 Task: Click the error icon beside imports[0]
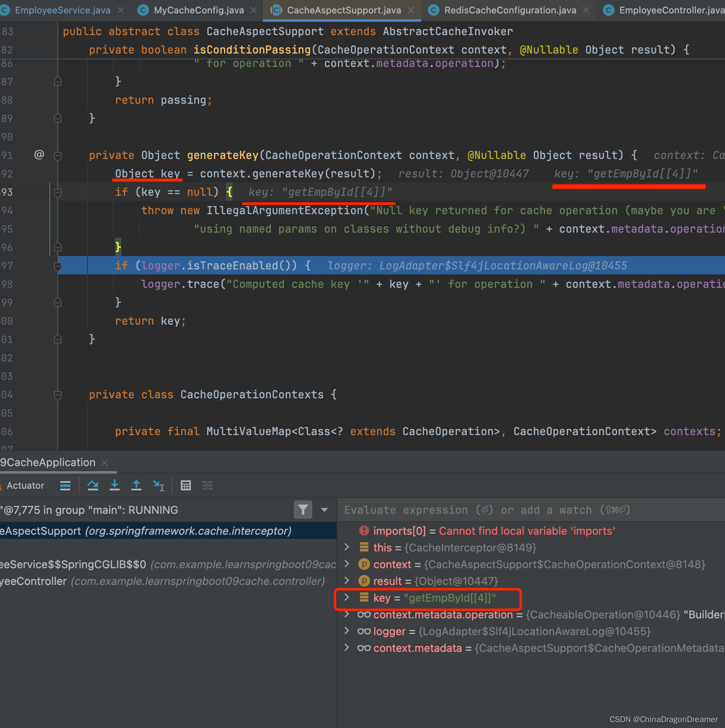point(364,531)
